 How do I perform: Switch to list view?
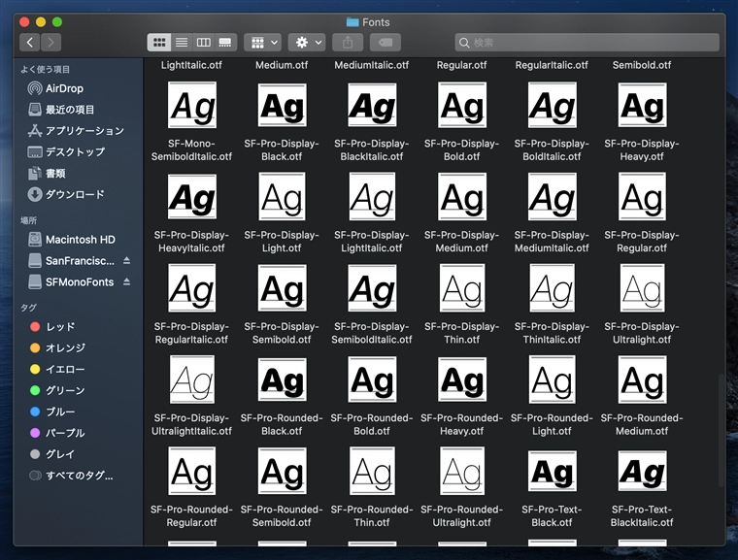tap(182, 43)
